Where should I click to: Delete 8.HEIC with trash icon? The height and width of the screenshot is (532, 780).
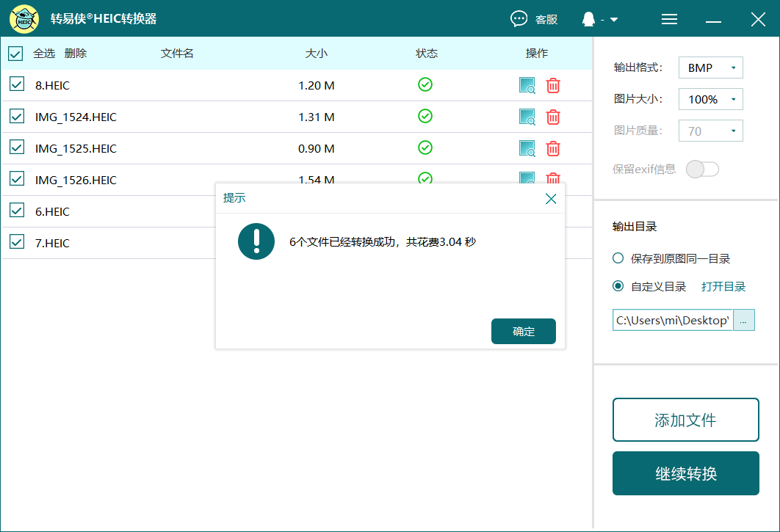[x=553, y=86]
